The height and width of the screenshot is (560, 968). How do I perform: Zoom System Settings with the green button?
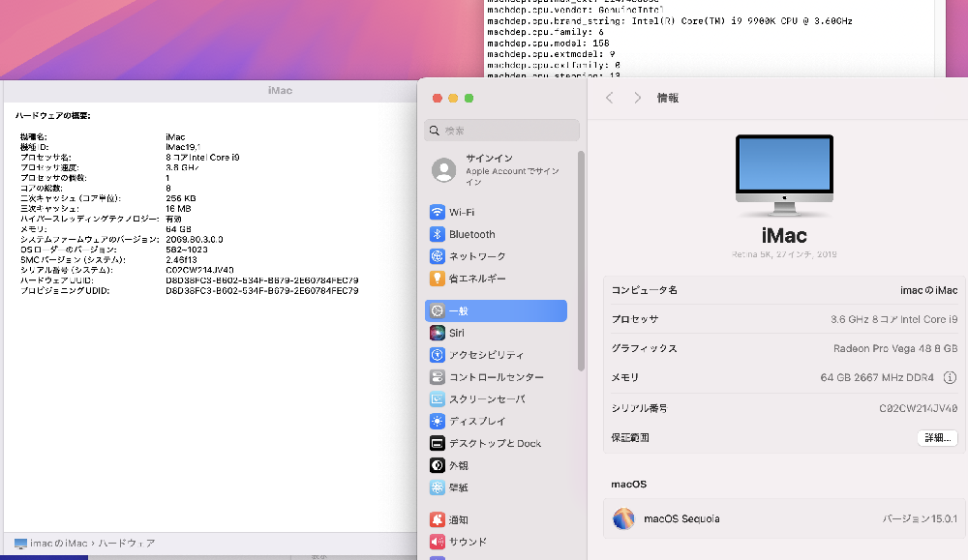click(x=469, y=98)
